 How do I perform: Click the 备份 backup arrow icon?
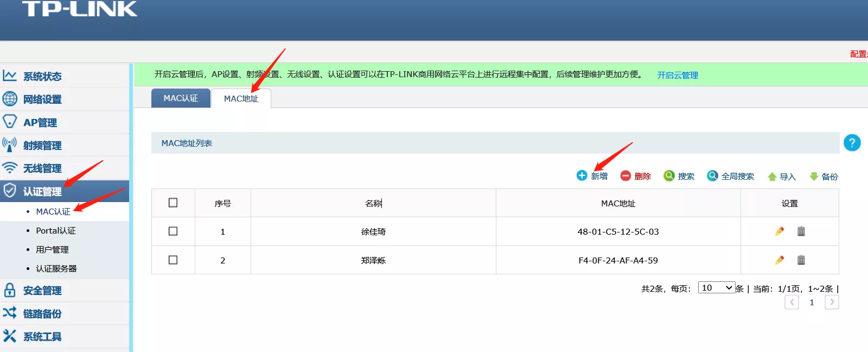[814, 177]
